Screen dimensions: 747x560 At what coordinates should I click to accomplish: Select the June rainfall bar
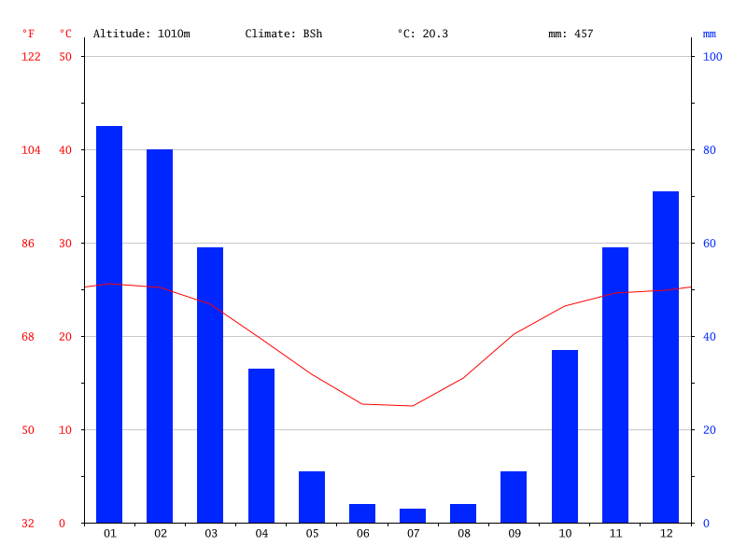(x=363, y=513)
